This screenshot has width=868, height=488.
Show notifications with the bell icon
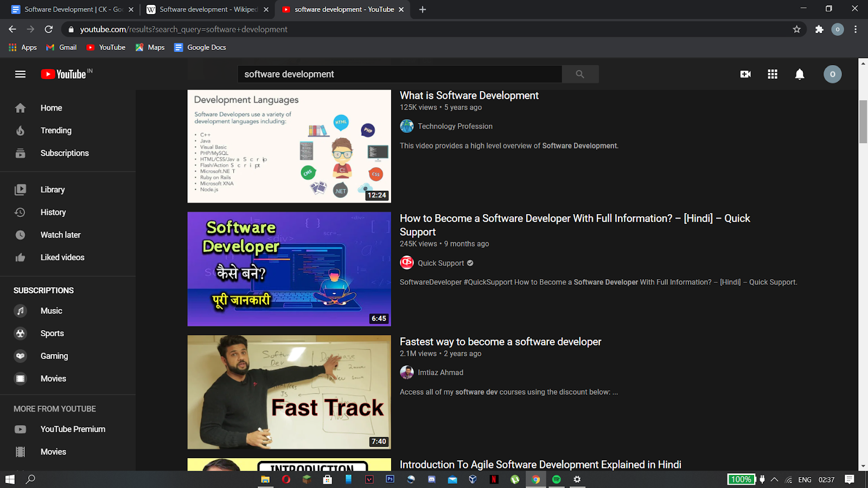tap(800, 74)
